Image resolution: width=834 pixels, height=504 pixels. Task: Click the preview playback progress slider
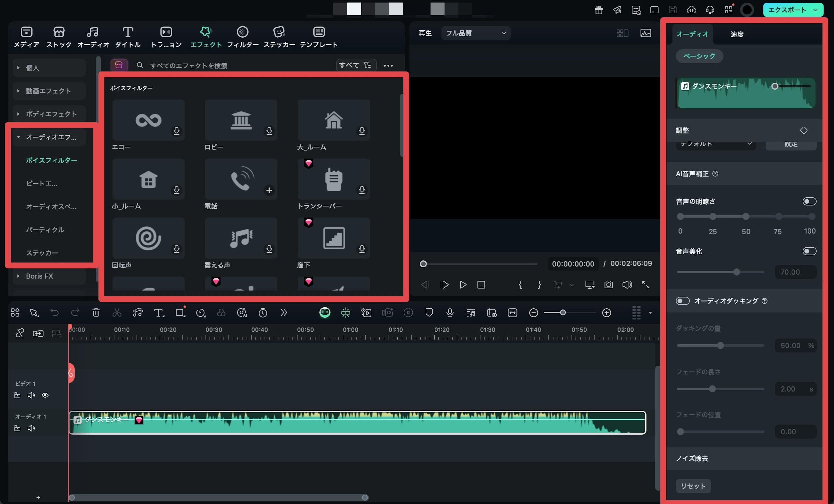478,264
